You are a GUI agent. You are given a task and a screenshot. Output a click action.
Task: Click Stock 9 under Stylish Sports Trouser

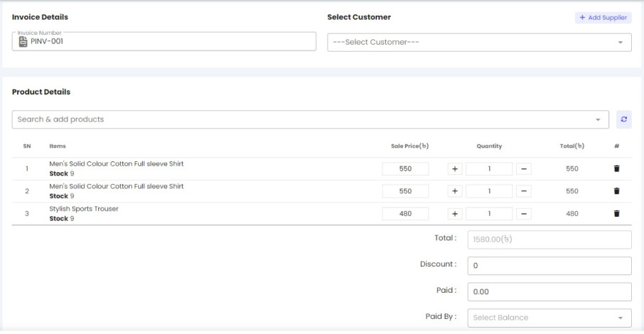pyautogui.click(x=62, y=219)
